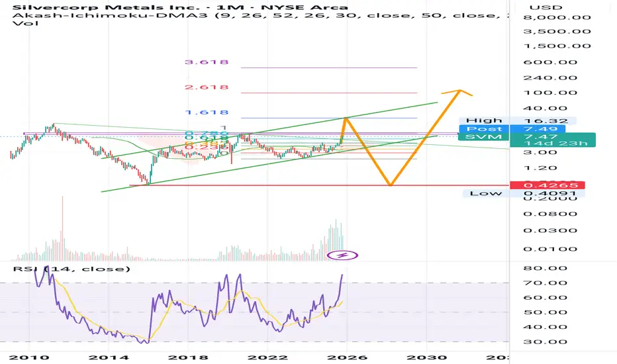The height and width of the screenshot is (364, 617).
Task: Click the 1.20 price axis value
Action: pos(540,168)
